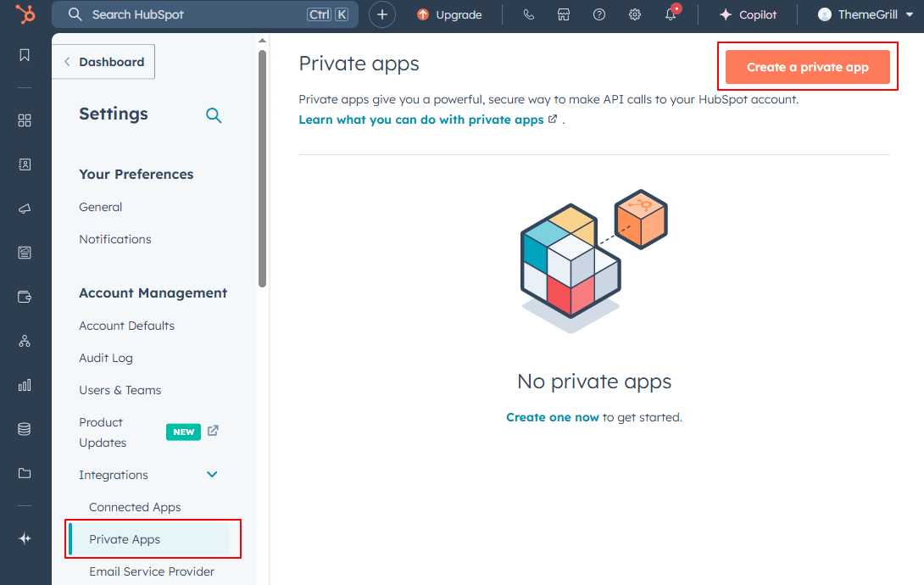Open the notifications bell icon
The image size is (924, 585).
point(671,14)
